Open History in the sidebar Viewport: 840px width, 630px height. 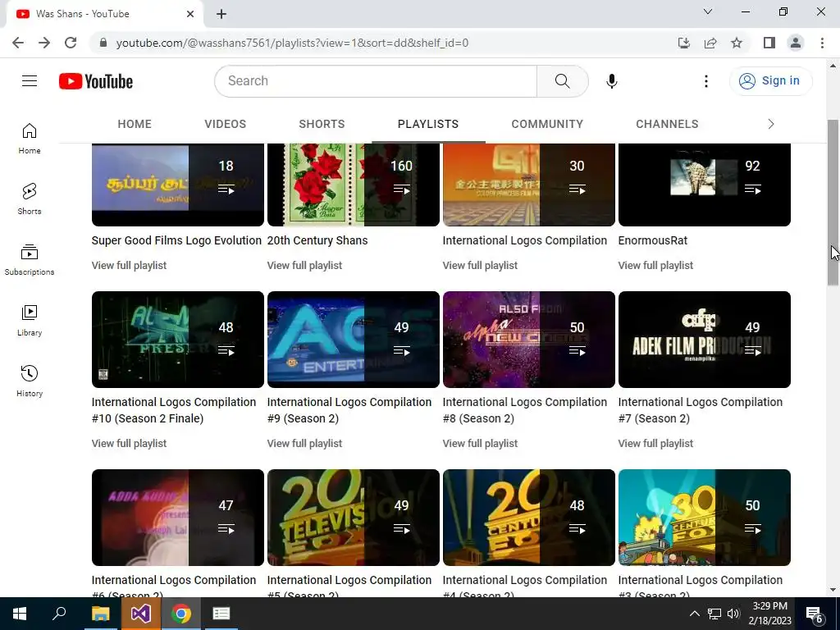[x=30, y=381]
